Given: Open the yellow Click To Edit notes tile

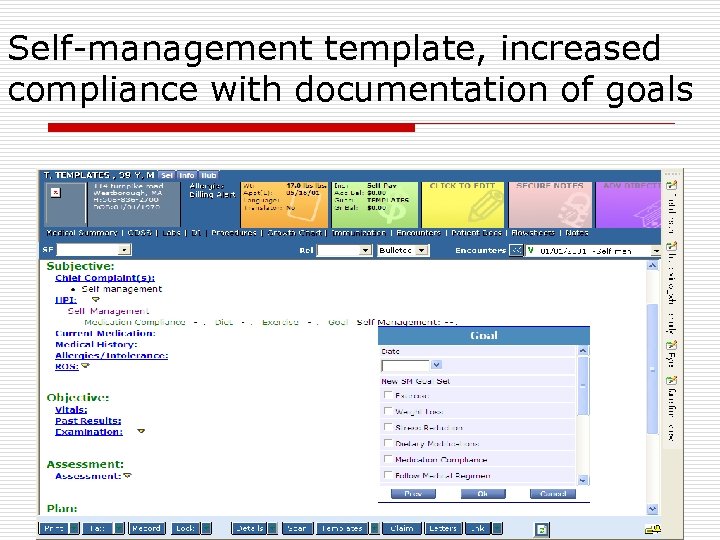Looking at the screenshot, I should click(462, 204).
